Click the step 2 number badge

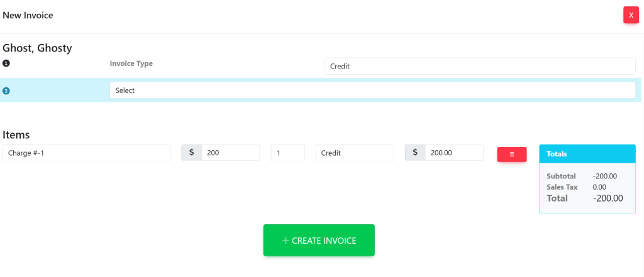coord(6,90)
